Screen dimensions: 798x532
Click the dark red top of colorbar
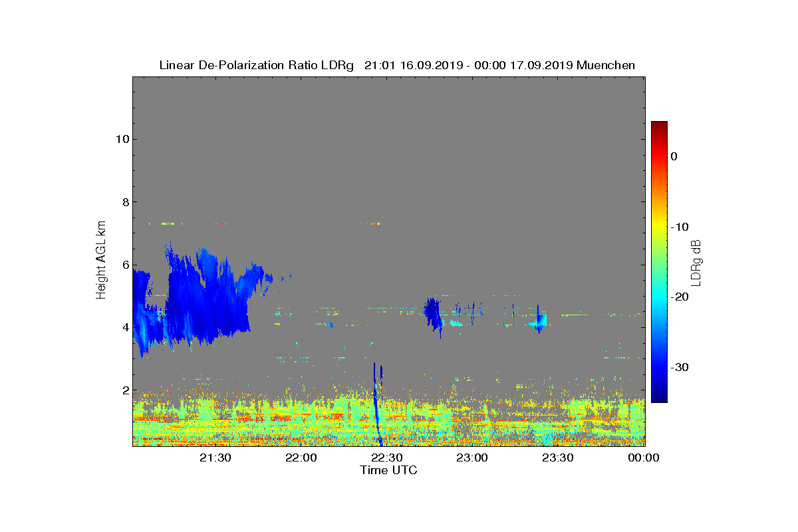click(x=659, y=125)
